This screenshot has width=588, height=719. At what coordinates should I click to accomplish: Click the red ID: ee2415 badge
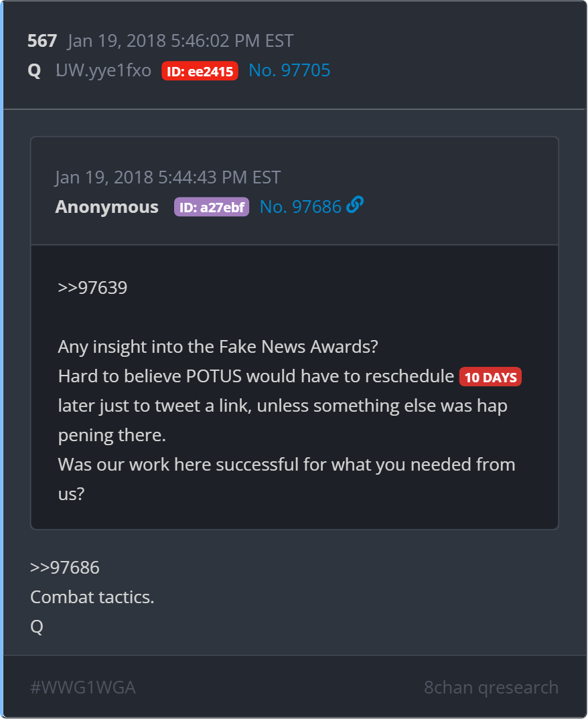[200, 71]
